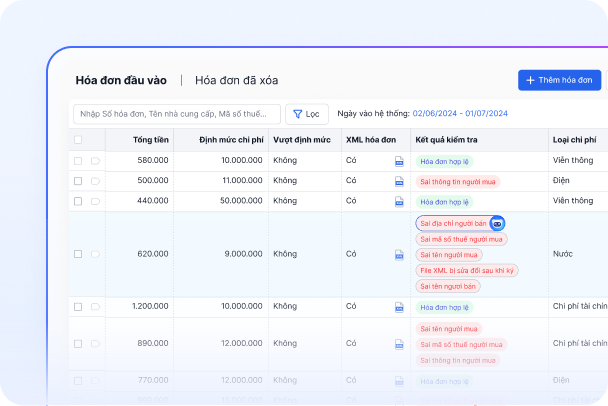Open XML file icon for 440.000 invoice
Image resolution: width=608 pixels, height=406 pixels.
pyautogui.click(x=399, y=201)
